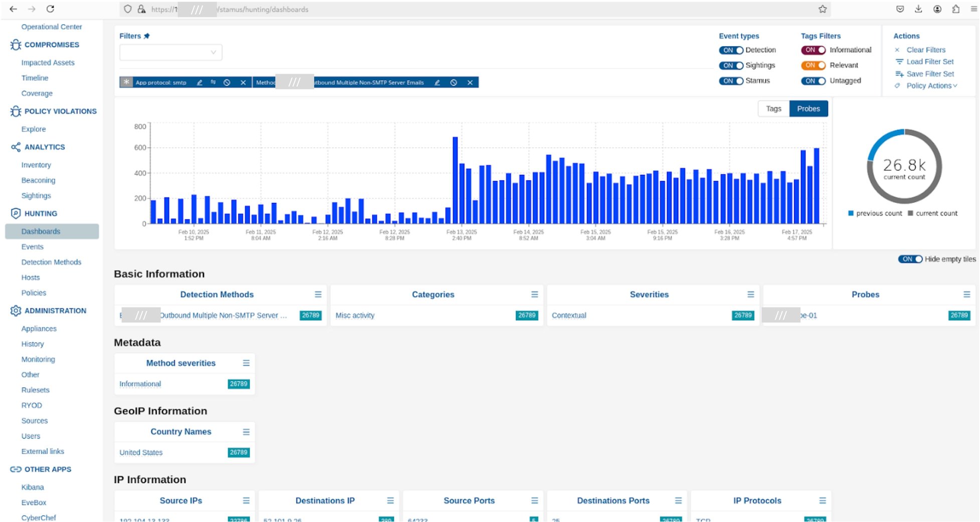Click the pin icon next to Filters
The image size is (980, 522).
[147, 36]
